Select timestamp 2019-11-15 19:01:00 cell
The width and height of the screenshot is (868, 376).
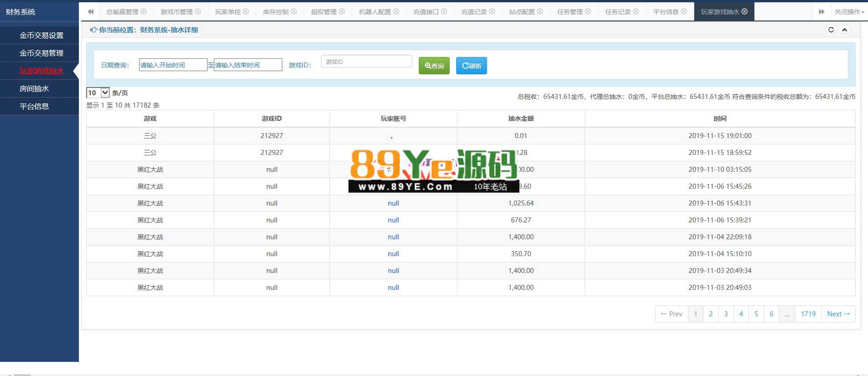pos(720,136)
